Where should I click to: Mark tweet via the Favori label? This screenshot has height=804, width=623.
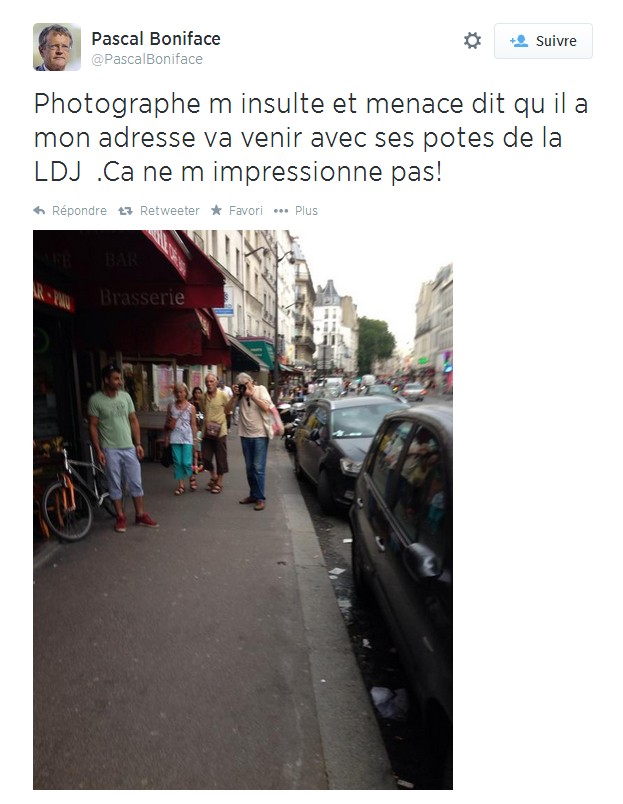click(x=246, y=211)
